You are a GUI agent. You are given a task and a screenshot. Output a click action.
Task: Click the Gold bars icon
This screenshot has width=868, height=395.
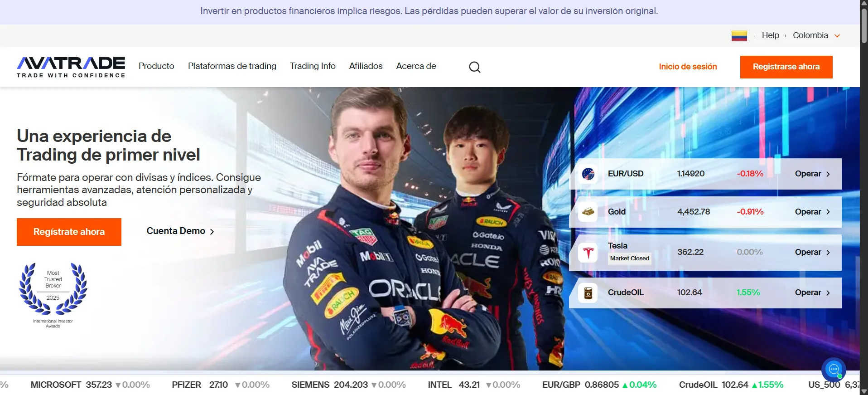pos(588,212)
